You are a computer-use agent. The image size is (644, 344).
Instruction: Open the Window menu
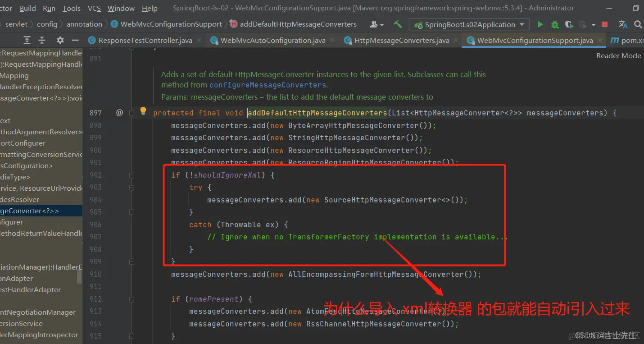tap(121, 8)
